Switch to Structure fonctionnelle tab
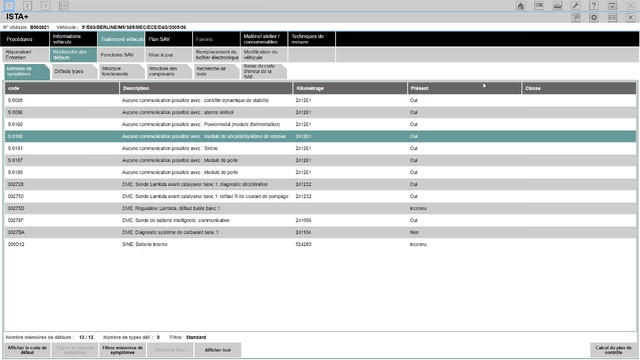 click(122, 71)
